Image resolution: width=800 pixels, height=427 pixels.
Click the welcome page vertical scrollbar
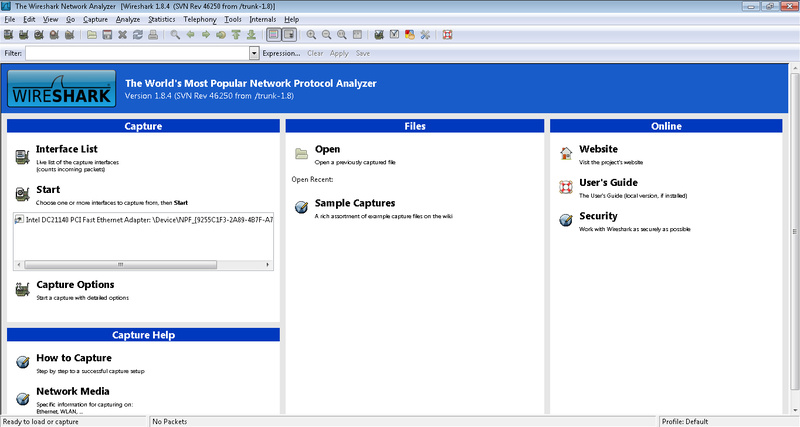click(x=795, y=232)
